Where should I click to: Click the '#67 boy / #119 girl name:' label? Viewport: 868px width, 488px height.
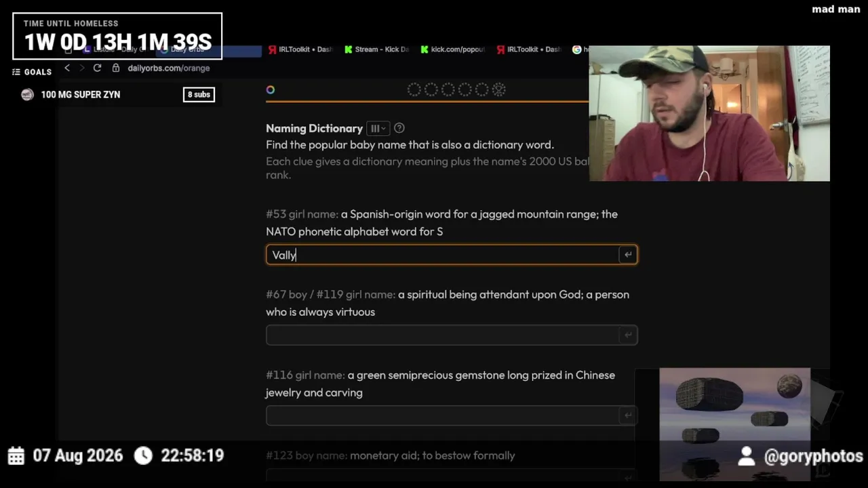[x=330, y=294]
